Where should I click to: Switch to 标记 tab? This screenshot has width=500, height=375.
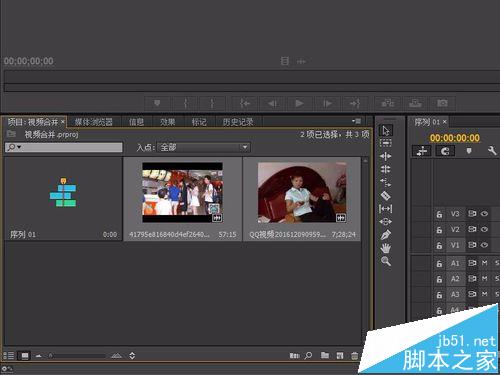199,122
